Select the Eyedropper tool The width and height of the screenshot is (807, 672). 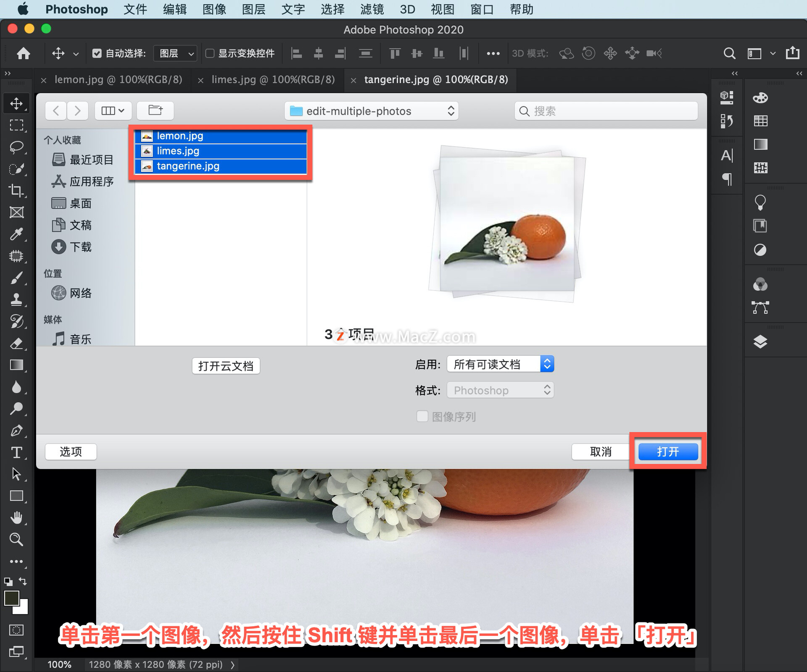pyautogui.click(x=17, y=234)
